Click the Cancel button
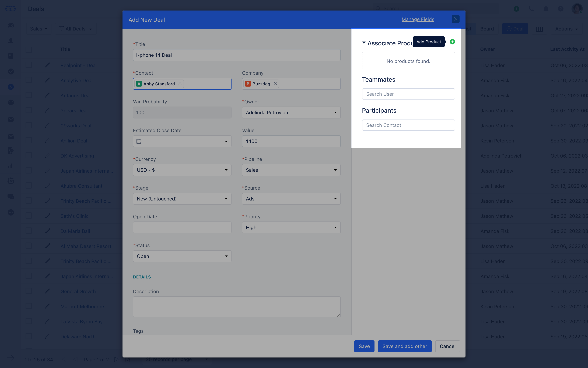This screenshot has height=368, width=588. click(x=447, y=346)
